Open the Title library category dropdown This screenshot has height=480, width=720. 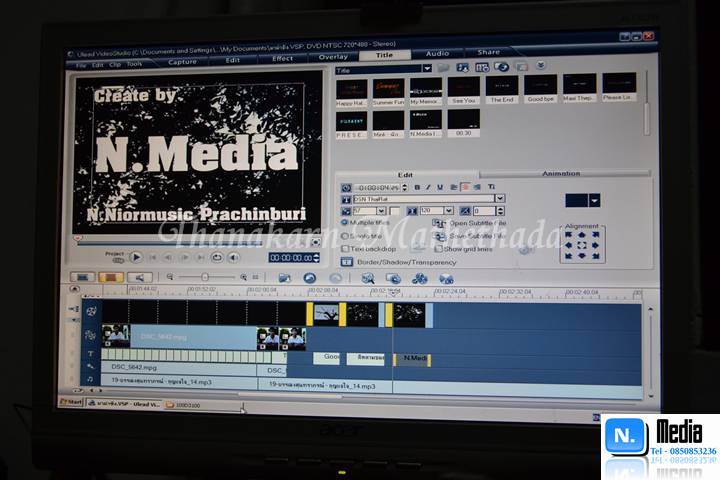click(x=427, y=68)
